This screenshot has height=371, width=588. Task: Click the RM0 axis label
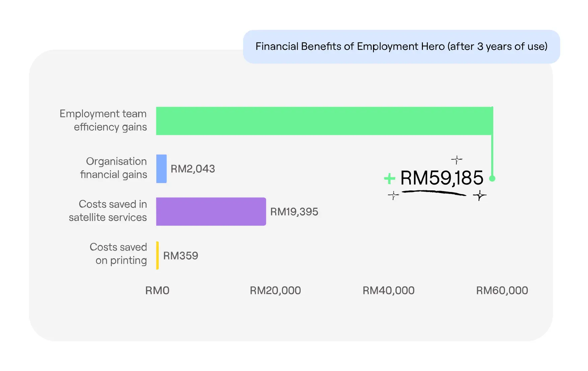[157, 290]
